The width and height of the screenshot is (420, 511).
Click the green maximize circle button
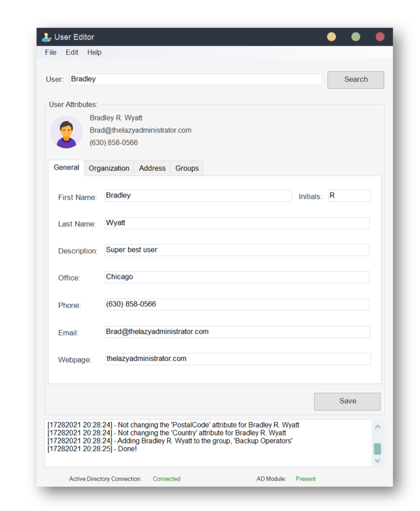click(356, 36)
